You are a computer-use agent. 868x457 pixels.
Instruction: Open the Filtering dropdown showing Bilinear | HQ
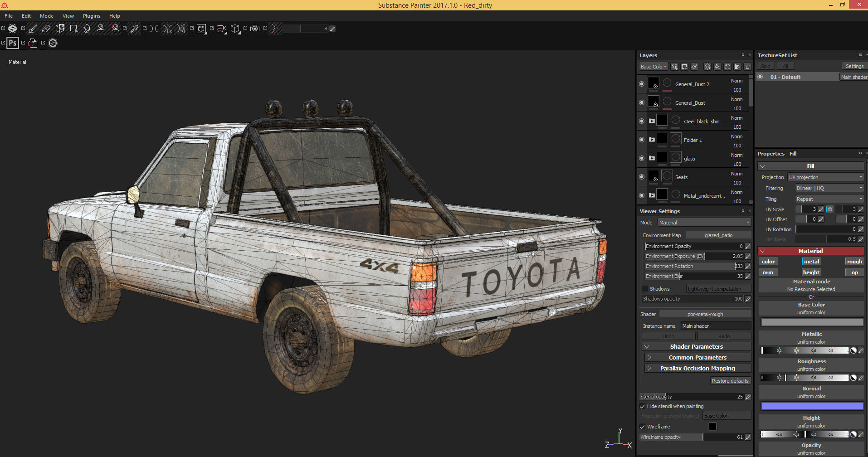pos(829,188)
